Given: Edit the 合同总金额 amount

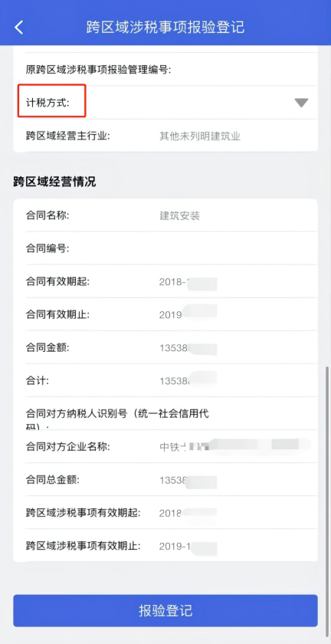Looking at the screenshot, I should (165, 479).
